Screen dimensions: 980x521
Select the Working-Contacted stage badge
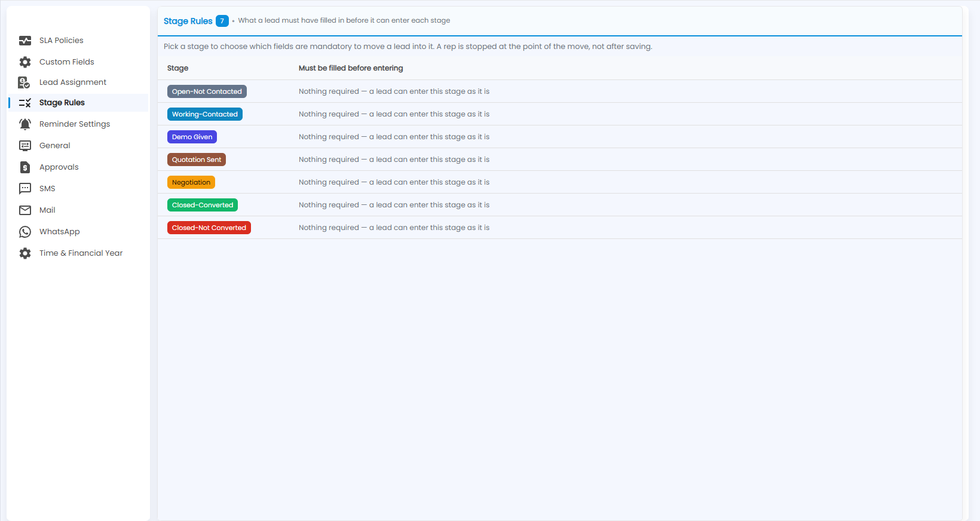(x=205, y=114)
